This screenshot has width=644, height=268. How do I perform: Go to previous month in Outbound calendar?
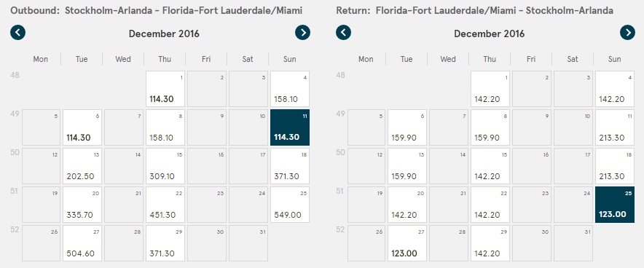click(18, 33)
